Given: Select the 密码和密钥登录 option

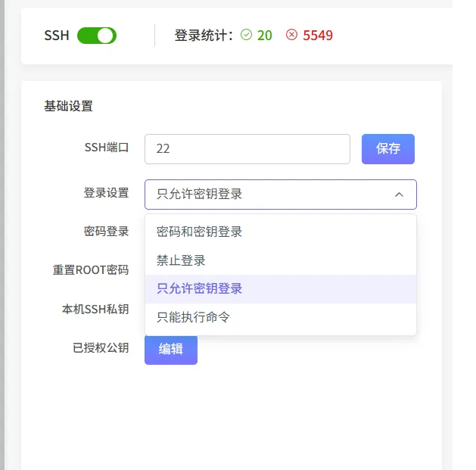Looking at the screenshot, I should coord(200,232).
